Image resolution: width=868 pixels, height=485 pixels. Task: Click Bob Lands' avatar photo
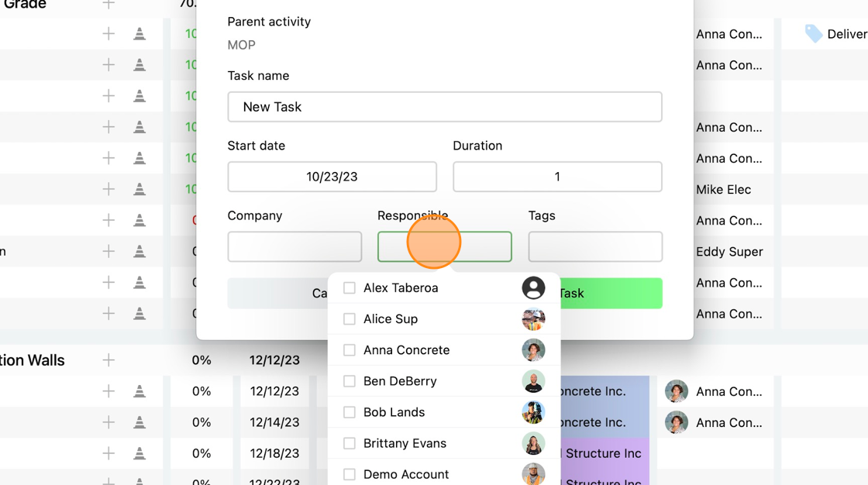pos(533,412)
